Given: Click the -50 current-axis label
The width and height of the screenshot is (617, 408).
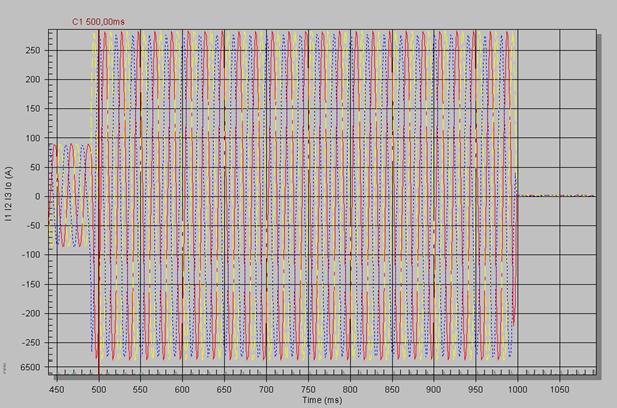Looking at the screenshot, I should click(33, 225).
